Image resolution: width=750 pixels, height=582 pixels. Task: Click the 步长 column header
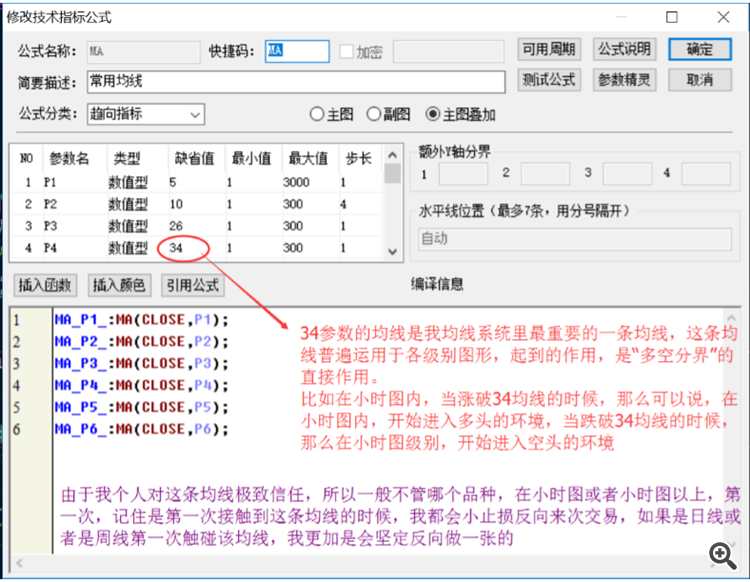[x=359, y=158]
